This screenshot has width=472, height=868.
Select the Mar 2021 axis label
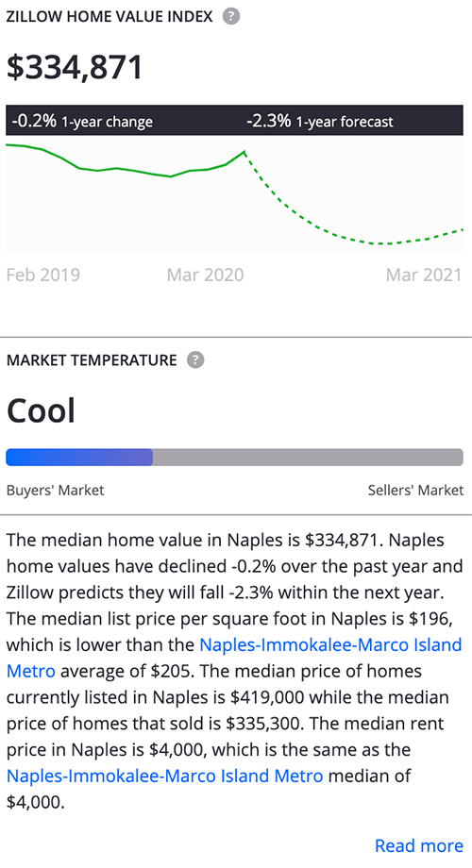click(424, 275)
